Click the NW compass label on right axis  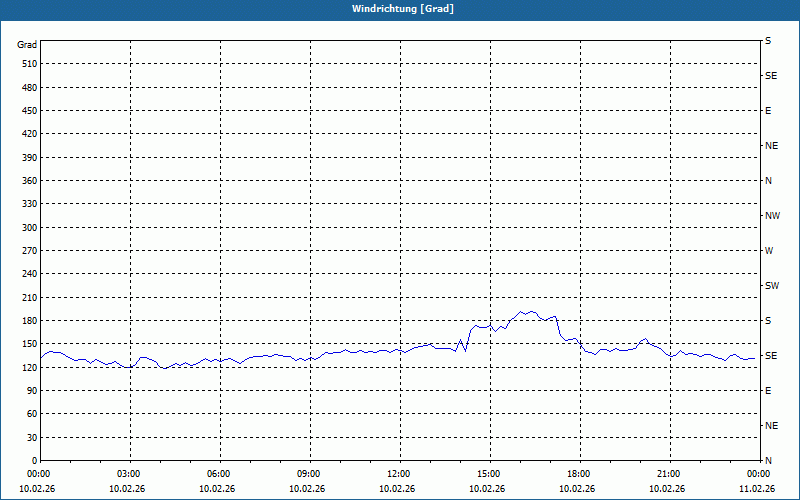pos(772,216)
